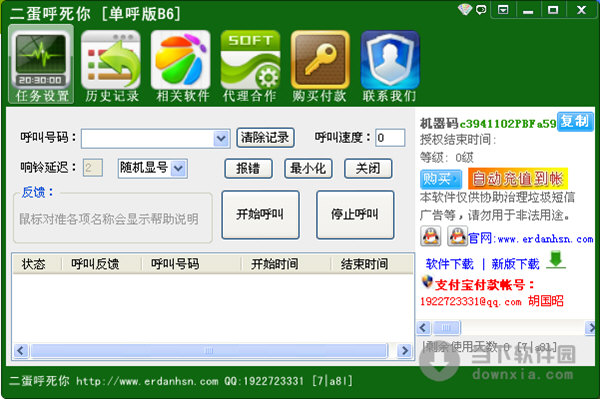Stop calling with 停止呼叫 button
Image resolution: width=600 pixels, height=399 pixels.
click(x=355, y=215)
